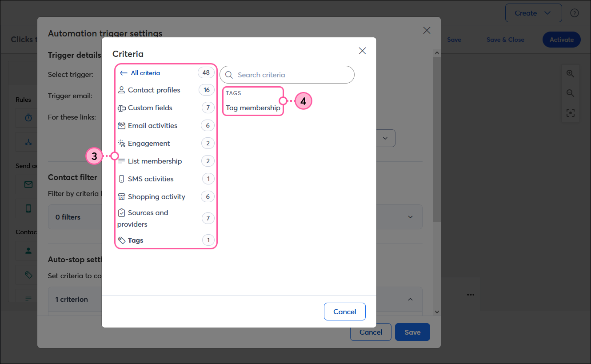Image resolution: width=591 pixels, height=364 pixels.
Task: Click the Email activities envelope icon
Action: pos(121,125)
